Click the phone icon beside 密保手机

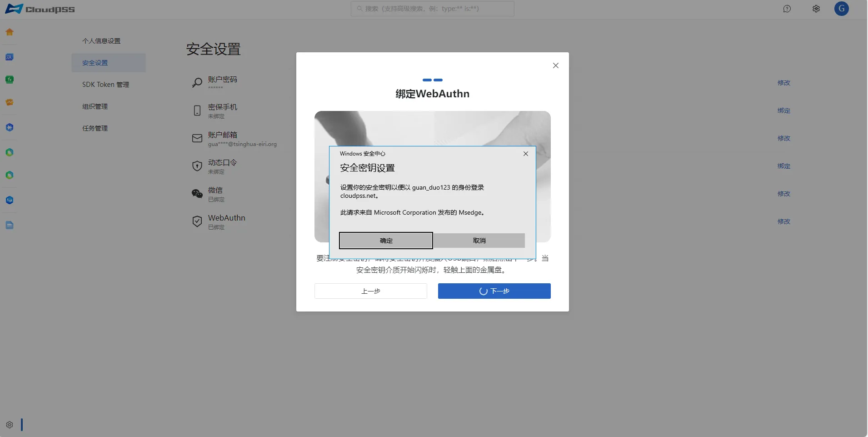(197, 111)
